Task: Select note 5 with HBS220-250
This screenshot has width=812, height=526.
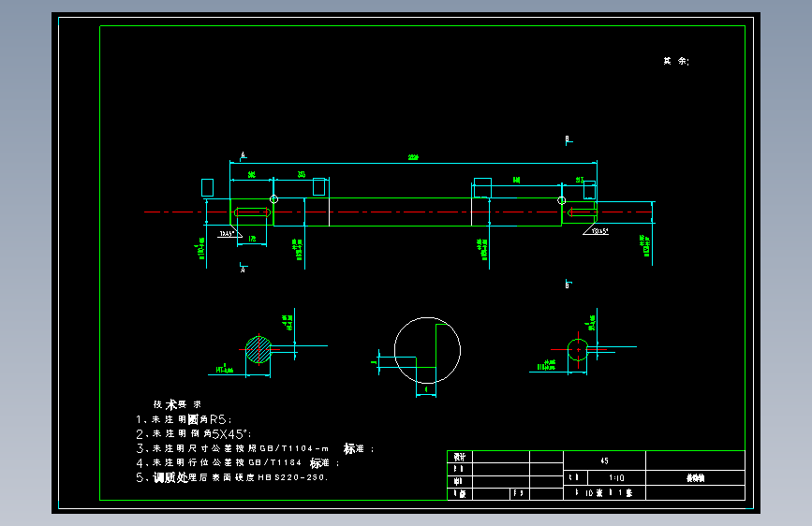Action: (231, 477)
